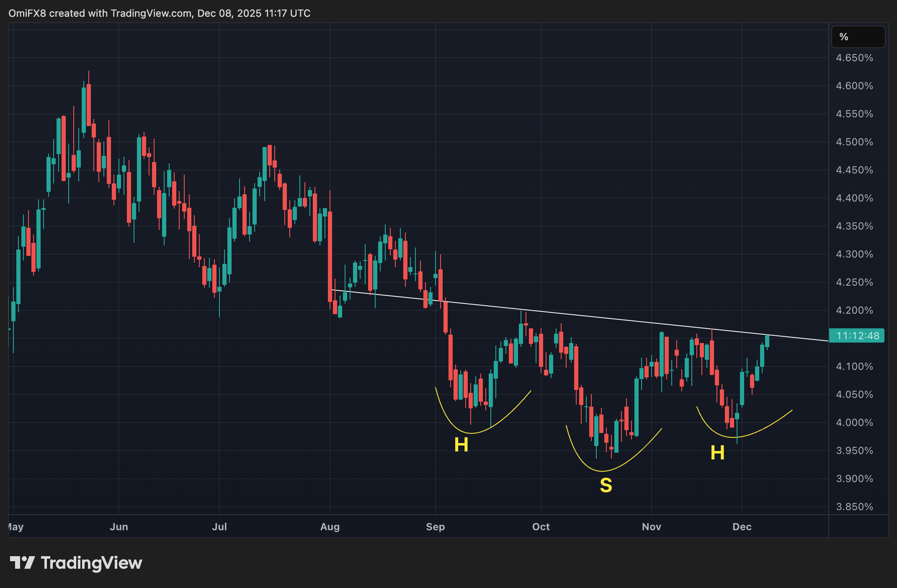
Task: Click the TradingView wordmark text
Action: (91, 563)
